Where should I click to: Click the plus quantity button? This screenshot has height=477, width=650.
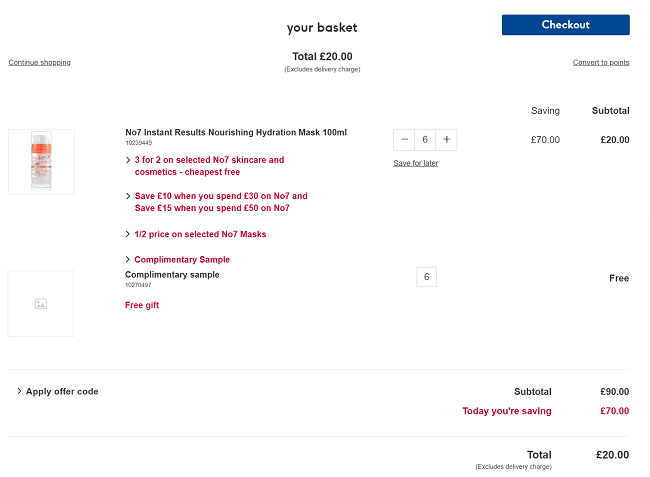point(446,140)
